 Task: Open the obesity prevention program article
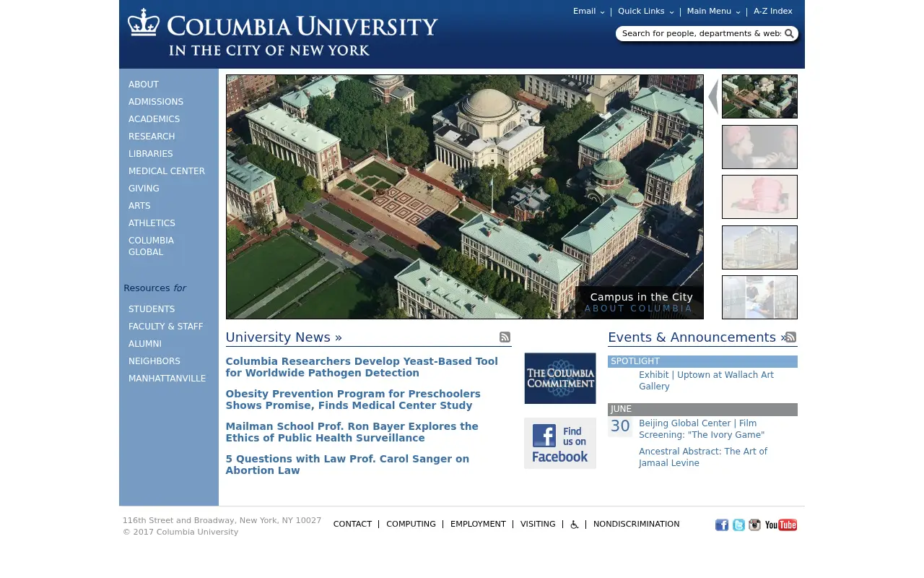point(353,400)
